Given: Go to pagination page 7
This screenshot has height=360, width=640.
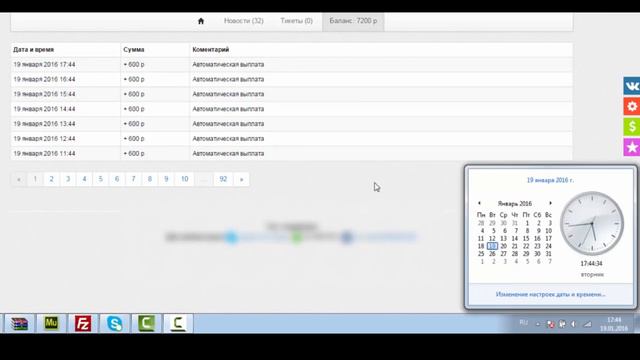Looking at the screenshot, I should [133, 179].
